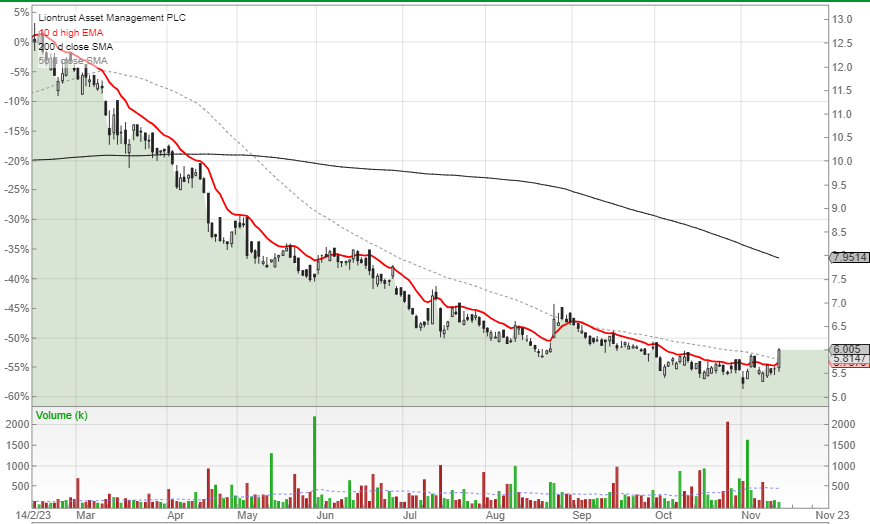Click the 7.9514 SMA price tag
The image size is (870, 524).
(x=849, y=257)
